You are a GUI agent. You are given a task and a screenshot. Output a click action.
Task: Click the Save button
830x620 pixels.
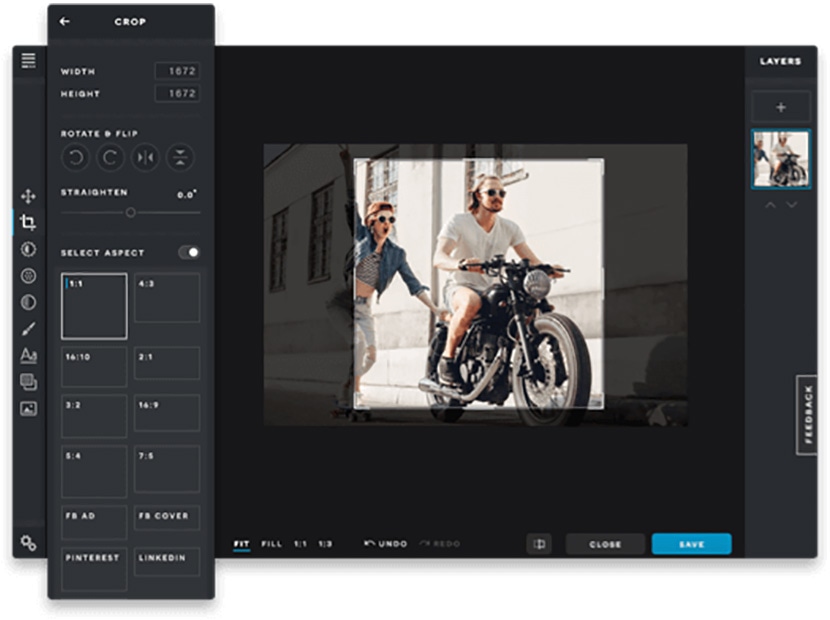[x=691, y=544]
